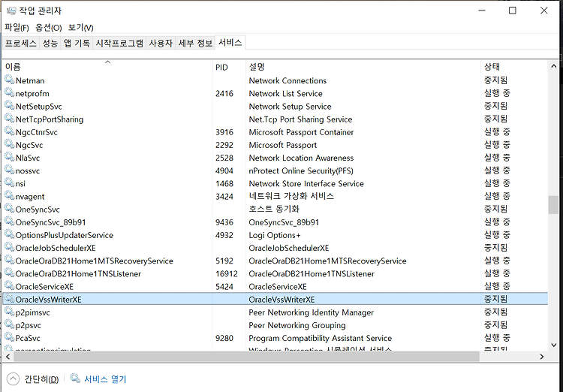
Task: Click the gear icon beside OracleJobSchedulerXE
Action: pos(9,247)
